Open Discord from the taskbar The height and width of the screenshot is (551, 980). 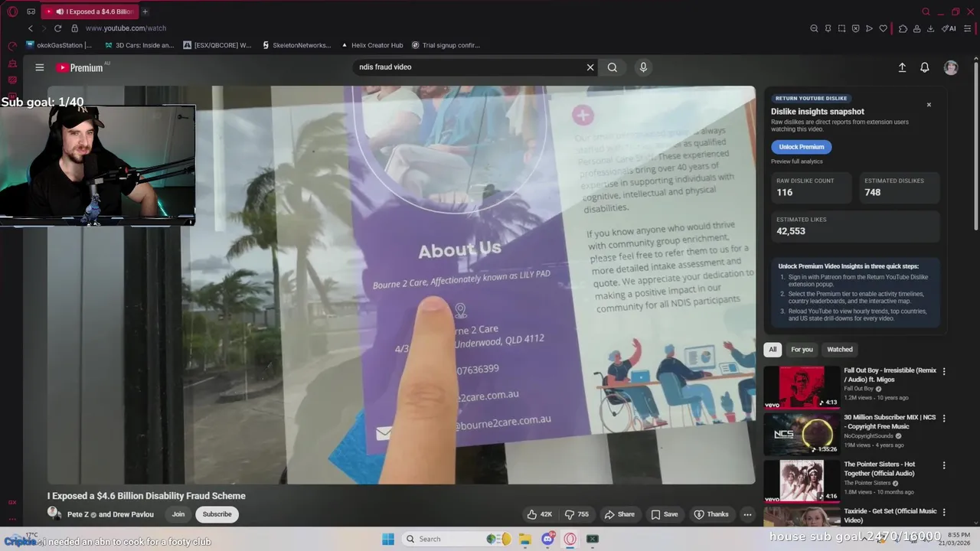tap(548, 539)
